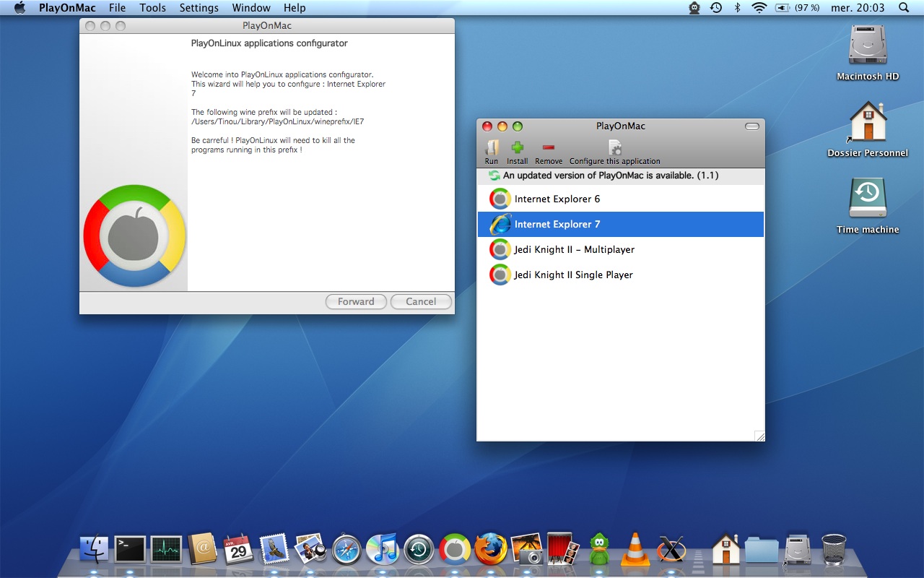The width and height of the screenshot is (924, 578).
Task: Click the resize grip of the PlayOnMac list window
Action: 759,436
